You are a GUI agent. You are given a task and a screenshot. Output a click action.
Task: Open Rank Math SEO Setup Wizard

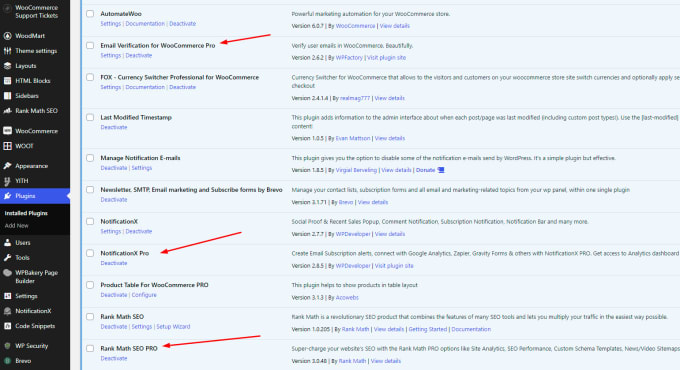pos(173,327)
